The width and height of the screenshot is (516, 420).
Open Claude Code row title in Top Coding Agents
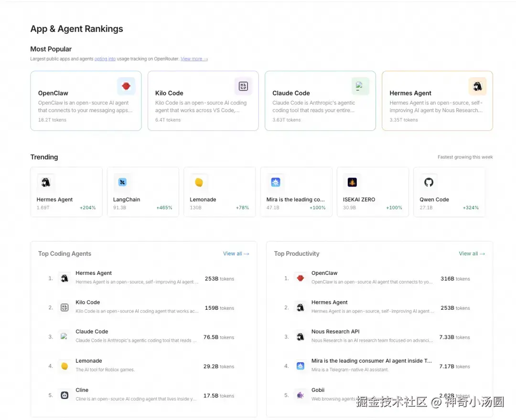coord(92,332)
